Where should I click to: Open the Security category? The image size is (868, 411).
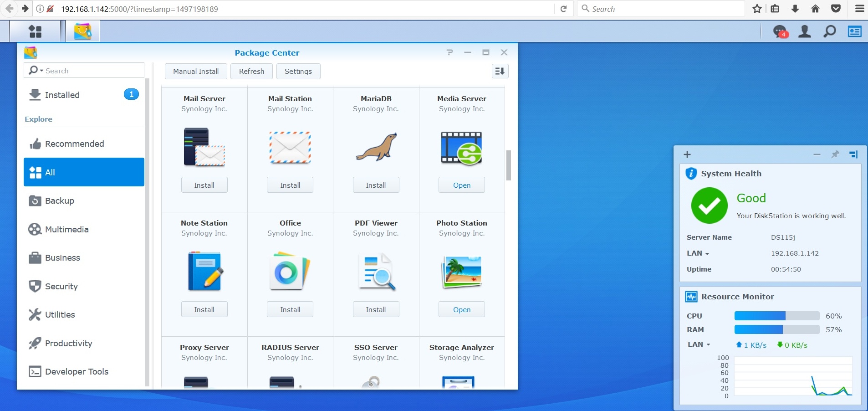click(84, 286)
